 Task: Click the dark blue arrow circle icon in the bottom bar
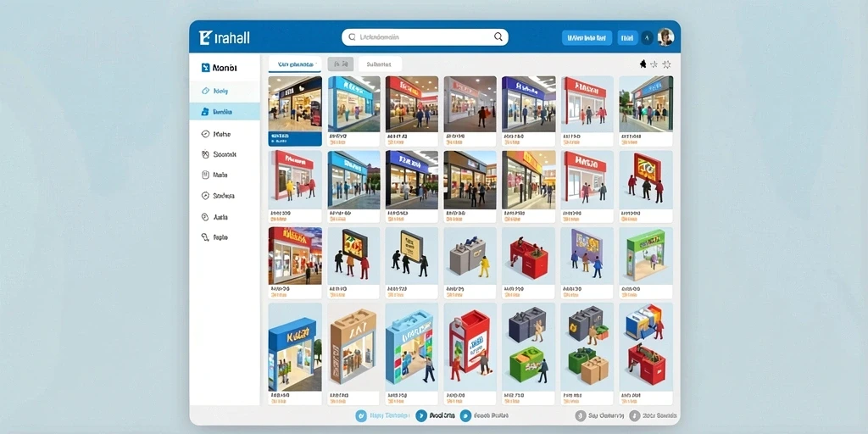420,415
